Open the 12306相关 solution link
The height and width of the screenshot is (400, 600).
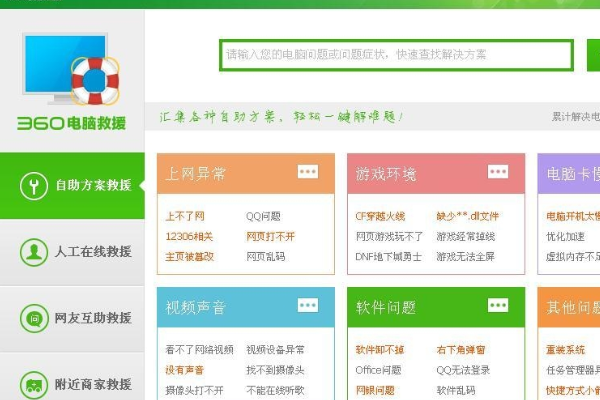[x=189, y=237]
